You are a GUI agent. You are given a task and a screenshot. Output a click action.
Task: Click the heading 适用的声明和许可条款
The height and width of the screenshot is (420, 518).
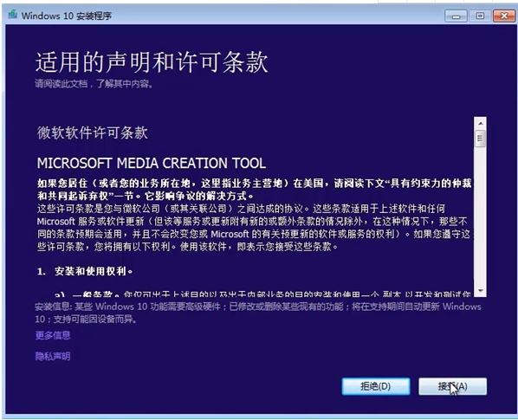[152, 62]
